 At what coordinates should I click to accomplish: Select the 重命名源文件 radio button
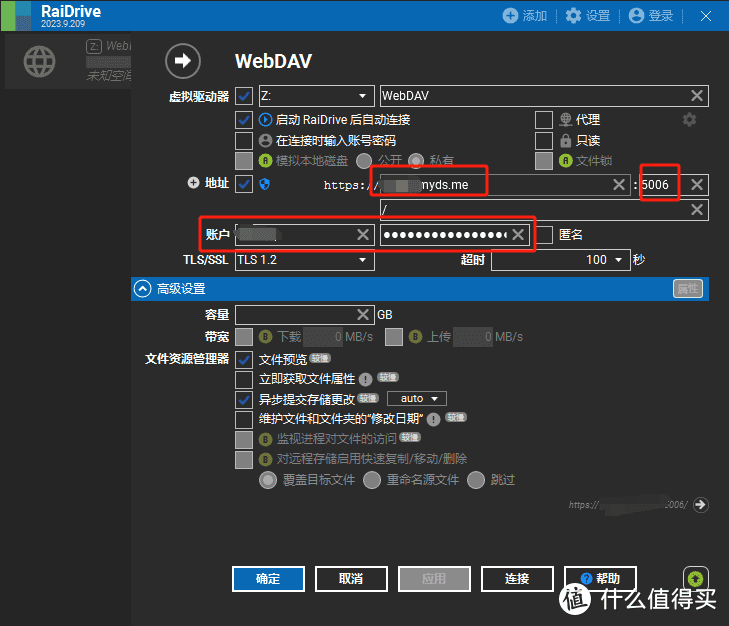click(372, 480)
